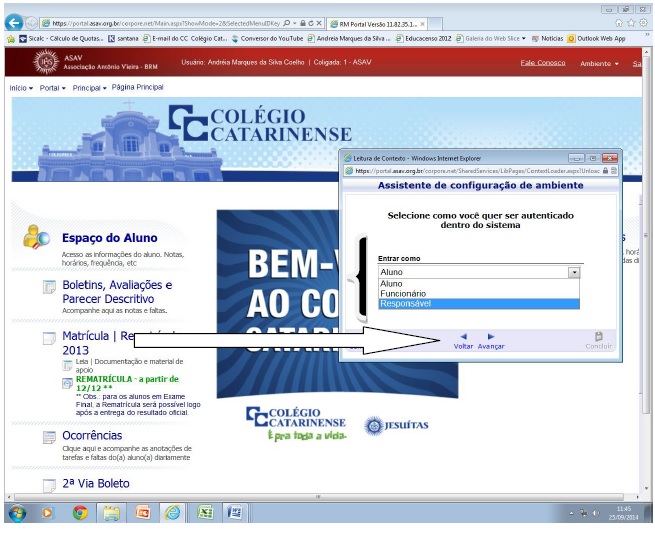Choose Funcionário in the dropdown list
The image size is (655, 535).
(x=479, y=294)
